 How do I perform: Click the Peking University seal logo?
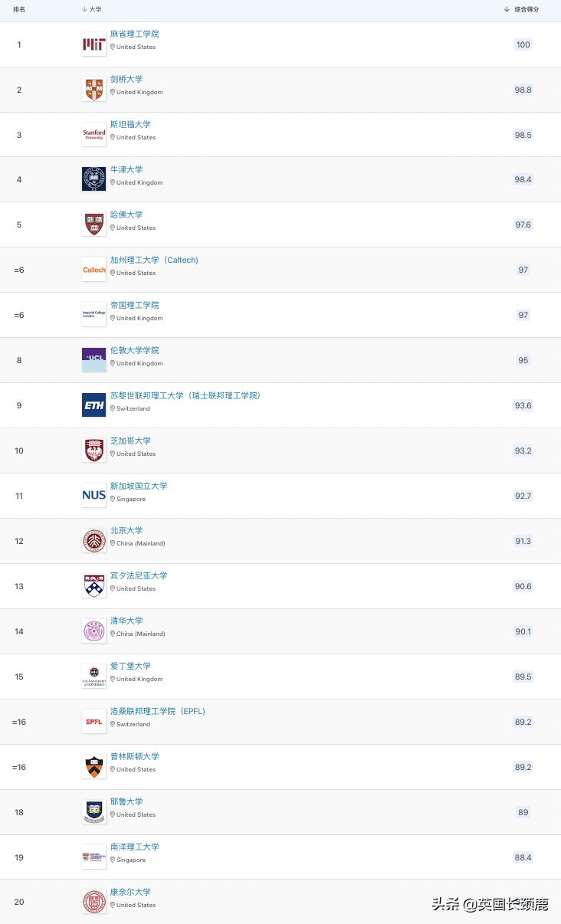click(x=93, y=541)
